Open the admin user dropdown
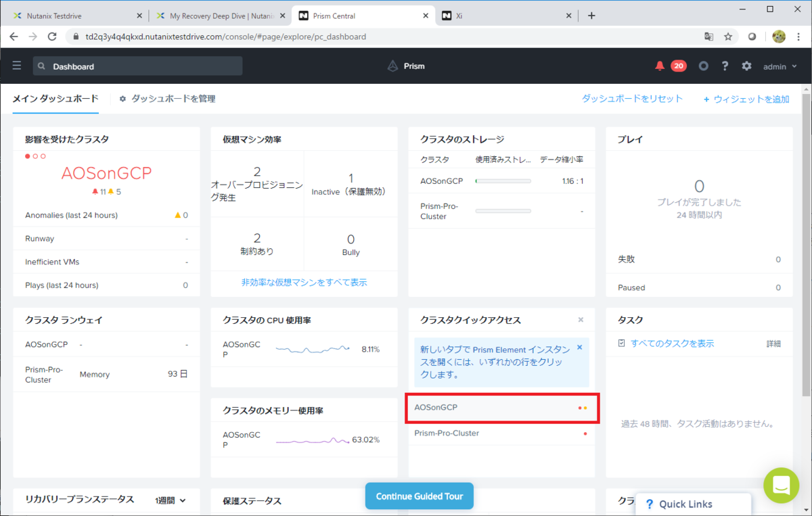The width and height of the screenshot is (812, 516). 780,66
